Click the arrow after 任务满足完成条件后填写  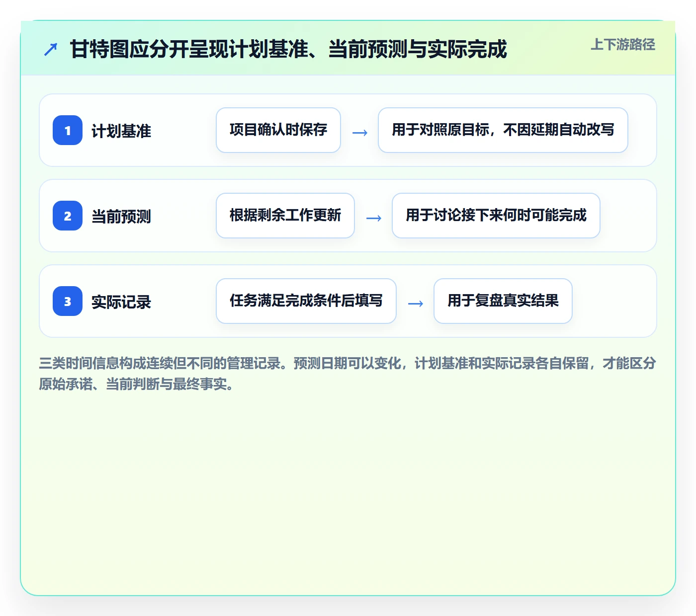point(415,304)
